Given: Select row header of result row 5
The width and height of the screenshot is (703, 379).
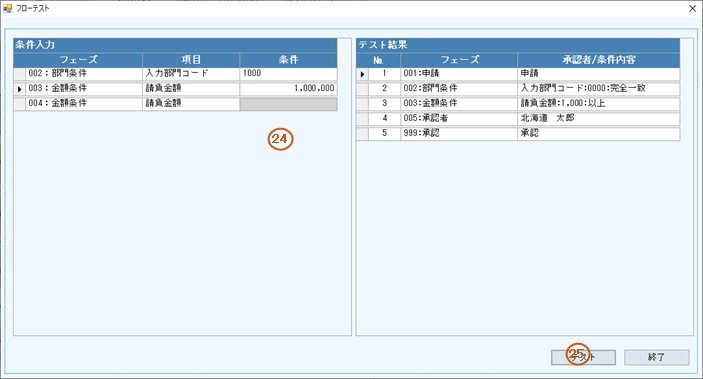Looking at the screenshot, I should (362, 134).
